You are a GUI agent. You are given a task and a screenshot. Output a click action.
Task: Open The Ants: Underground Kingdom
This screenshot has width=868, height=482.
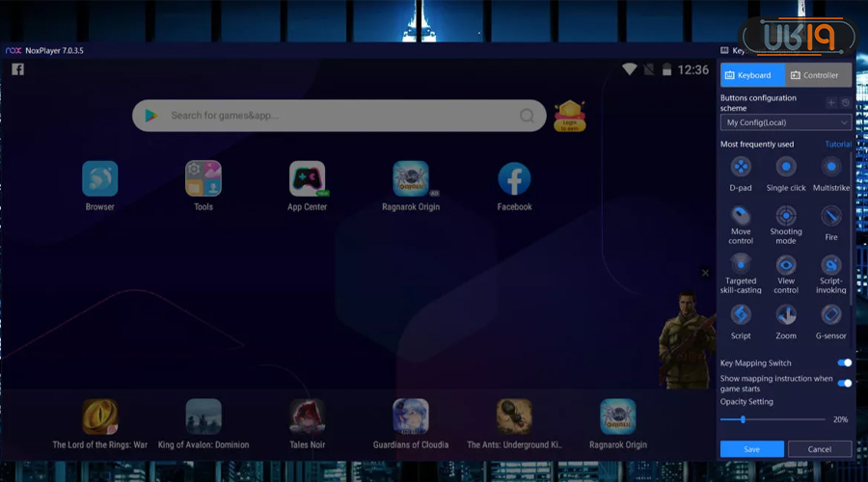[514, 416]
